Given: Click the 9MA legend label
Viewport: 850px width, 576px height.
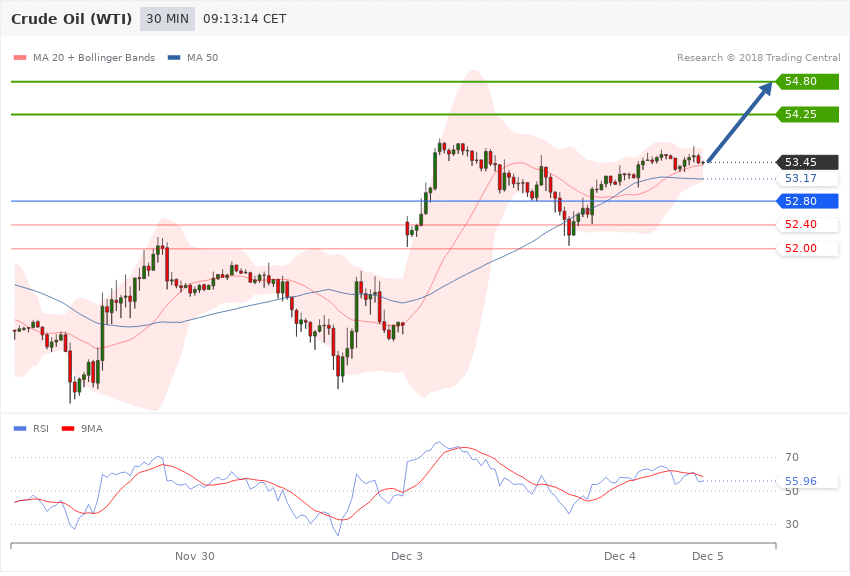Looking at the screenshot, I should click(92, 429).
